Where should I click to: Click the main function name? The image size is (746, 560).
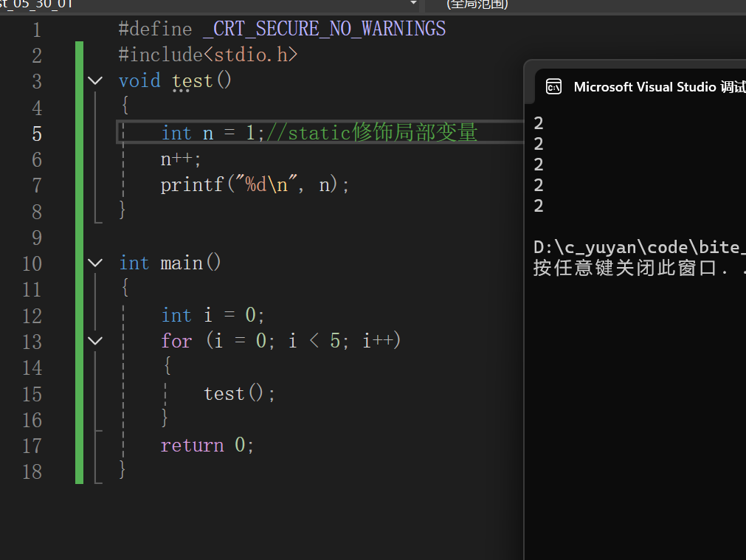(x=182, y=263)
